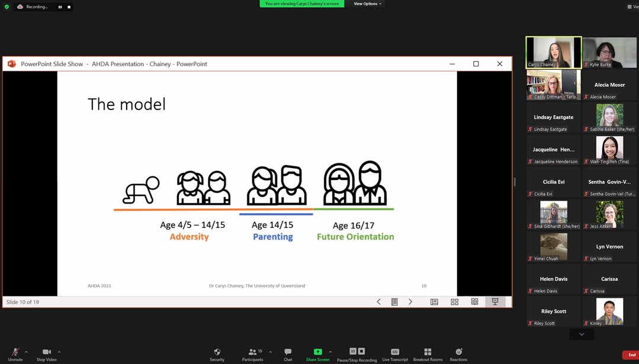Screen dimensions: 639x364
Task: Select Cassy Dittman's video tile
Action: click(x=553, y=85)
